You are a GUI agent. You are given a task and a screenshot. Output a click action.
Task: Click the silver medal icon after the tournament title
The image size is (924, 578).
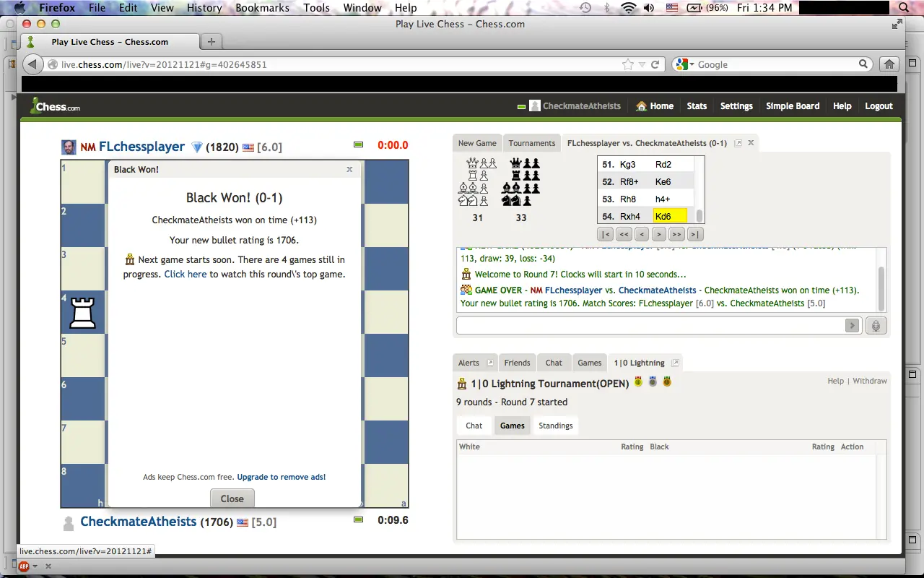pyautogui.click(x=653, y=381)
